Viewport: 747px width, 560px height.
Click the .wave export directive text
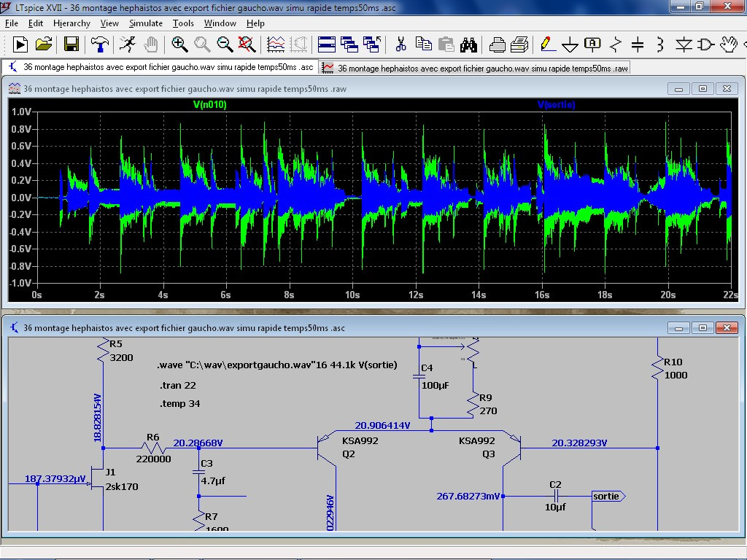click(277, 365)
